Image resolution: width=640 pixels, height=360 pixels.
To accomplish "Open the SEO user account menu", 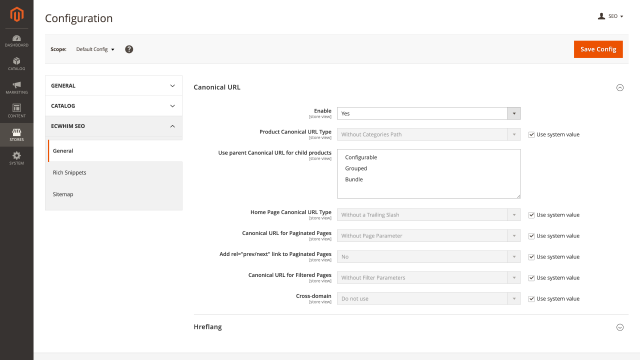I will 611,16.
